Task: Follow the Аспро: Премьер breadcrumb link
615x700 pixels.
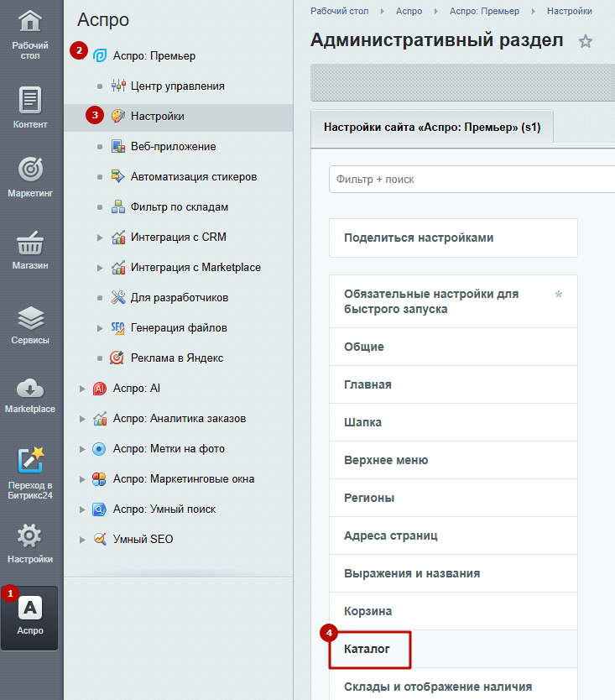Action: (484, 11)
